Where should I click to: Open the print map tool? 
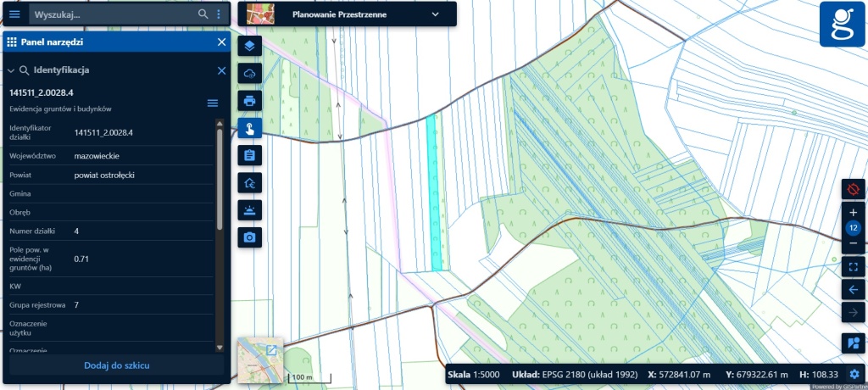pyautogui.click(x=250, y=100)
